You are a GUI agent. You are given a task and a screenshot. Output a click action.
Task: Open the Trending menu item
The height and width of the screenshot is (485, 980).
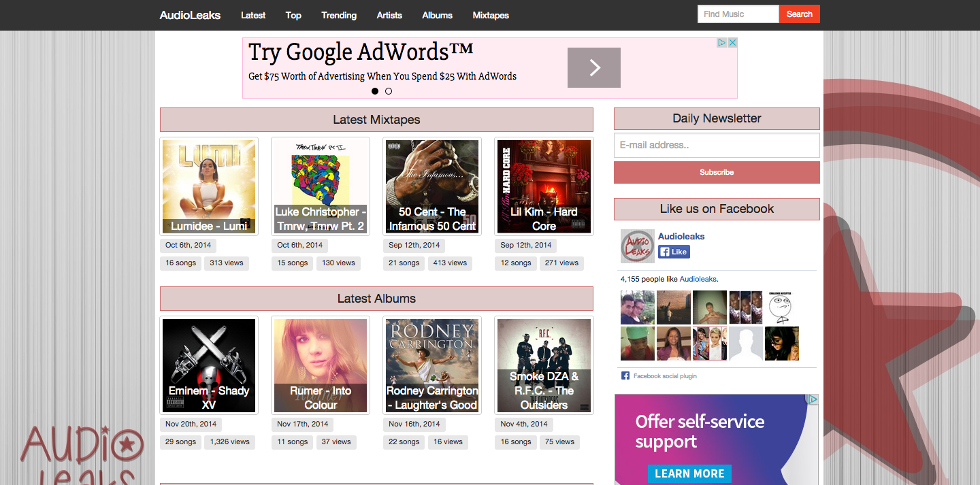pos(339,15)
